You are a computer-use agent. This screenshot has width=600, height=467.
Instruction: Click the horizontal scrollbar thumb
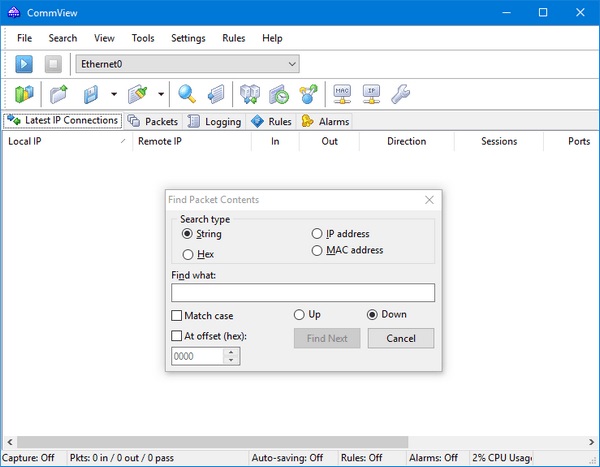pyautogui.click(x=212, y=442)
